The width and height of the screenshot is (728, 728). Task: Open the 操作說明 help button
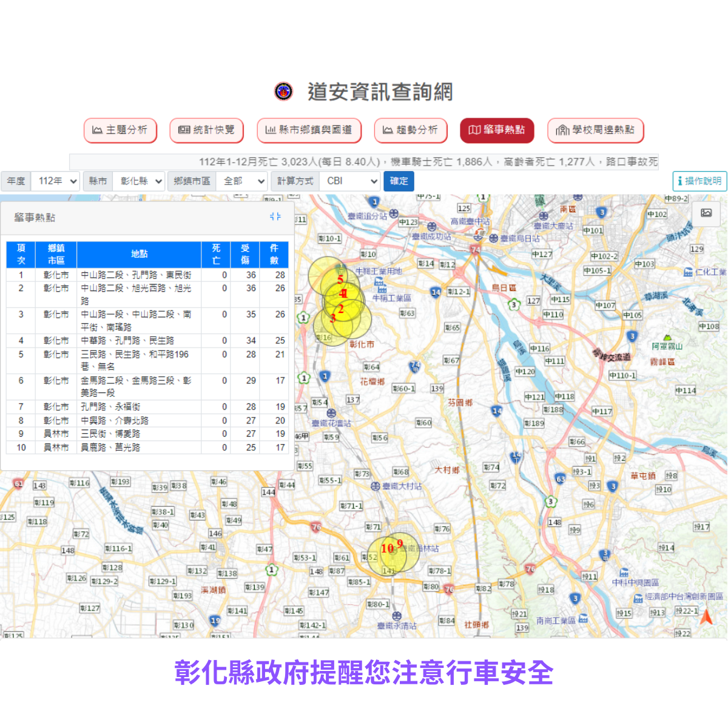699,181
